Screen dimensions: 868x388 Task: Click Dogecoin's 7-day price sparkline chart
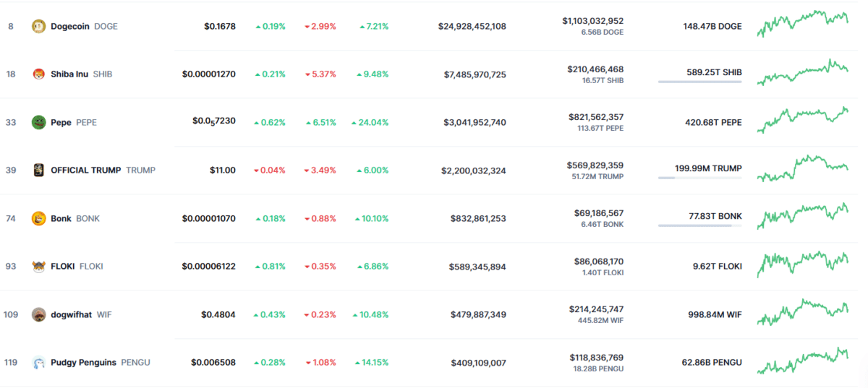pyautogui.click(x=803, y=24)
